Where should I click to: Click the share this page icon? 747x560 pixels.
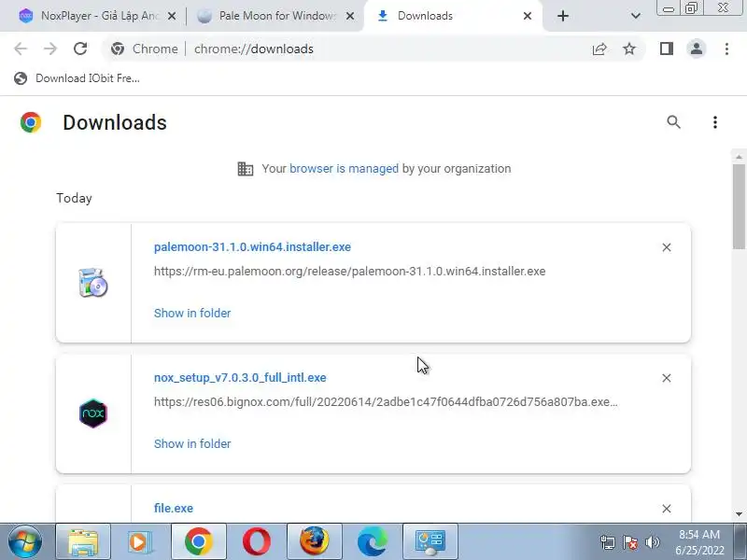tap(599, 49)
